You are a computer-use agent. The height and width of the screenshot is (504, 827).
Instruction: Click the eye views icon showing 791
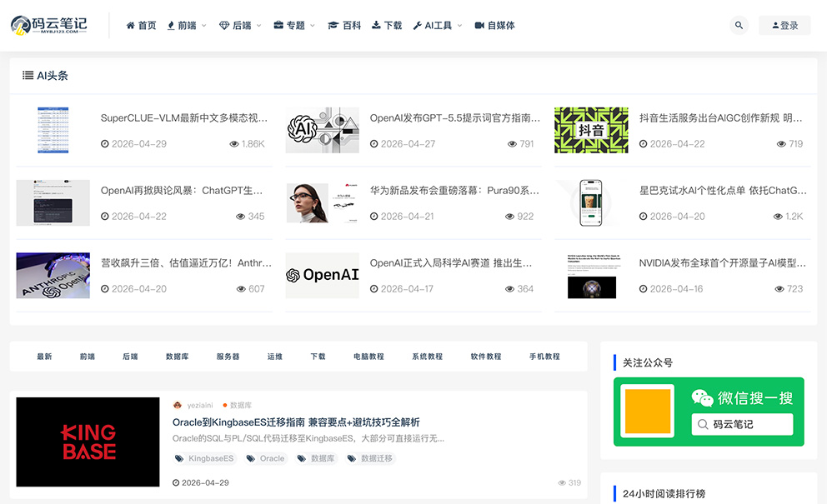click(x=512, y=144)
